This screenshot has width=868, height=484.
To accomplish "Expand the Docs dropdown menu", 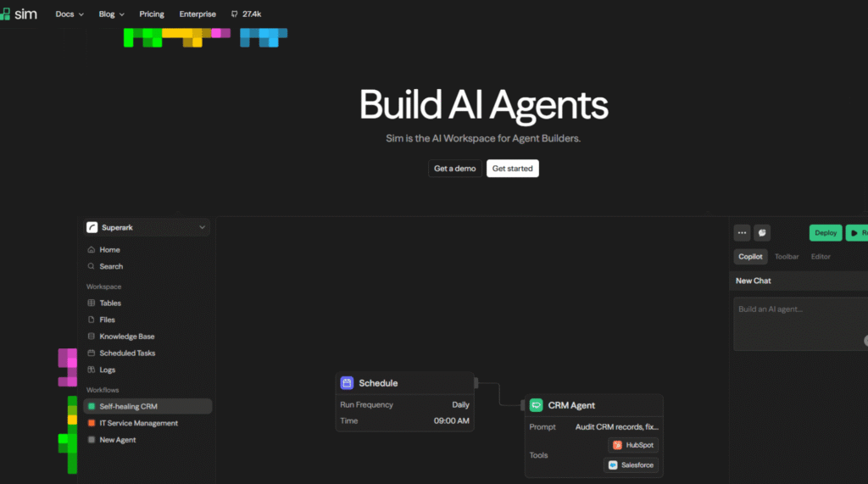I will (x=70, y=14).
